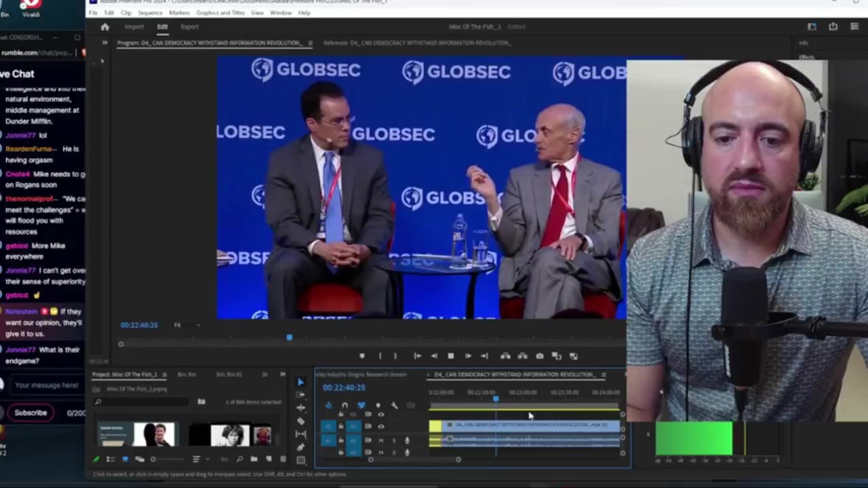
Task: Click the Export Frame camera icon
Action: [x=540, y=356]
